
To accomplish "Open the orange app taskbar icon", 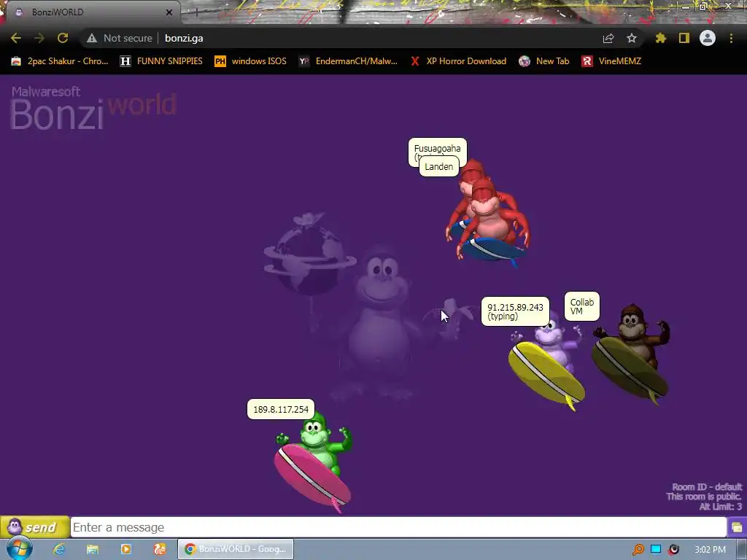I will (x=159, y=549).
